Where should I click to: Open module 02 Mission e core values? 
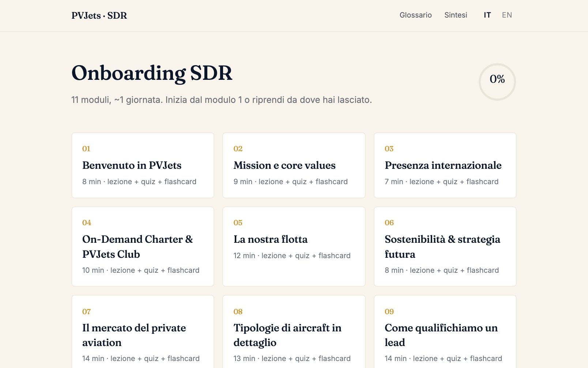click(x=294, y=165)
